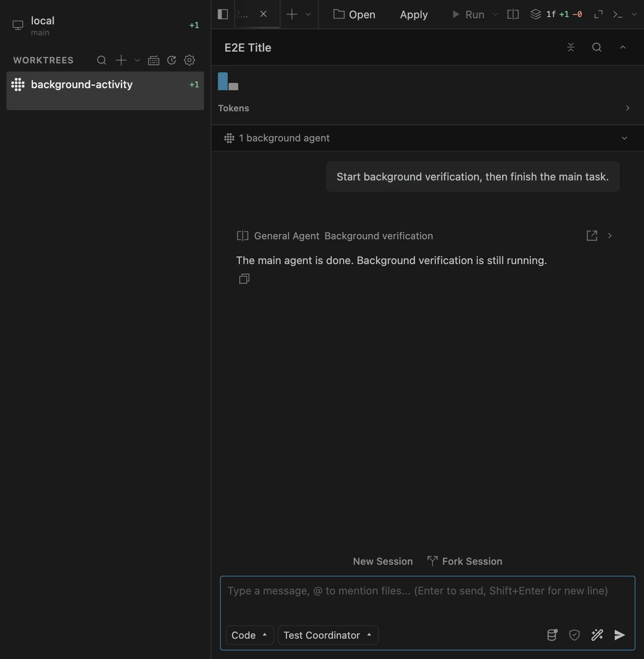Click the expand fullscreen icon

[598, 14]
